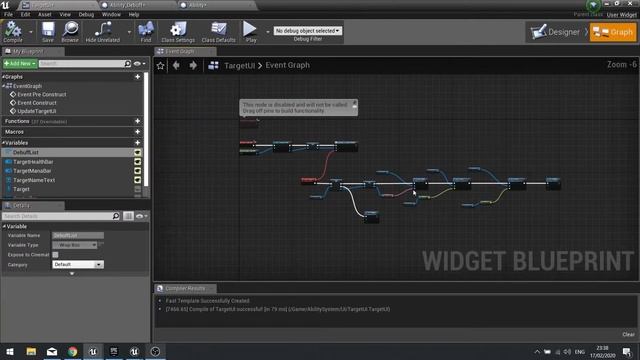
Task: Navigate back in graph history
Action: pos(176,65)
